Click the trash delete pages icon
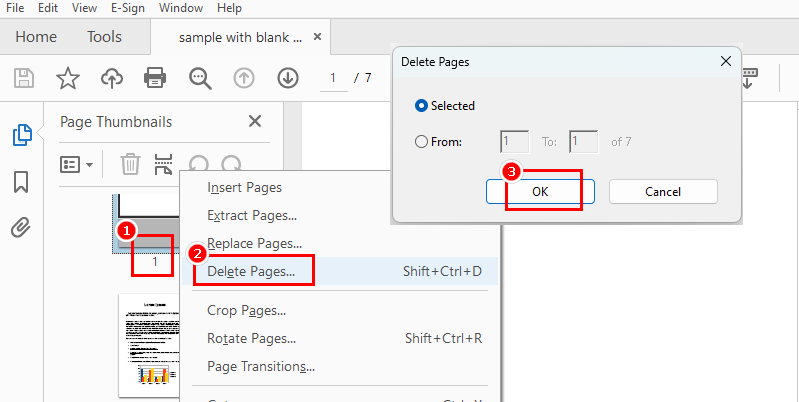 click(x=130, y=164)
